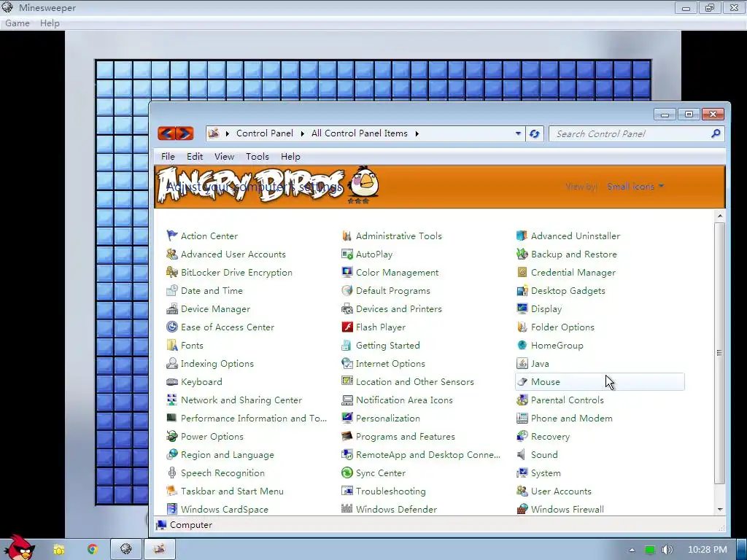The height and width of the screenshot is (560, 747).
Task: Open the File menu in Control Panel
Action: 168,157
